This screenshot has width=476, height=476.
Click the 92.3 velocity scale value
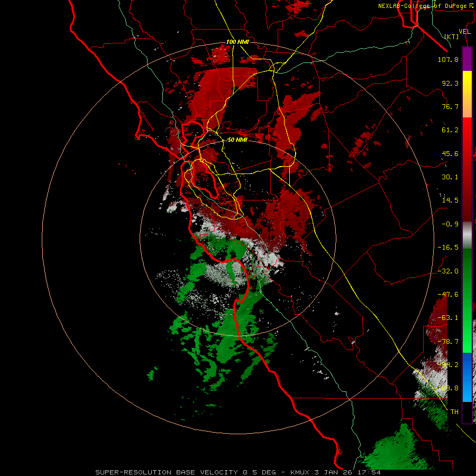pos(450,83)
